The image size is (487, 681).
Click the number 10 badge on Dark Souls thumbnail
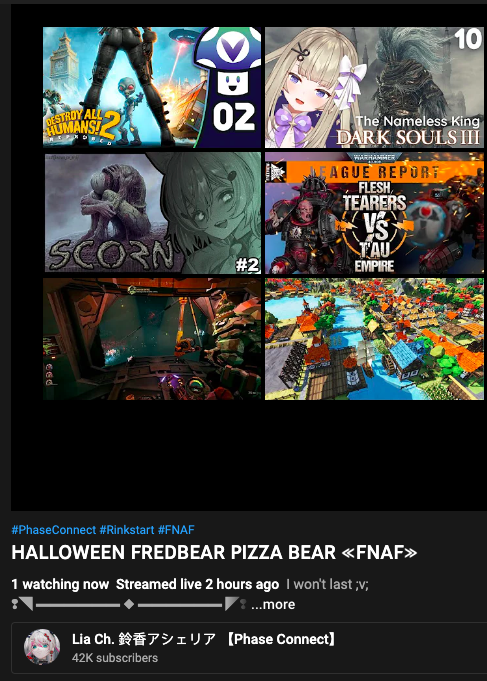point(468,39)
